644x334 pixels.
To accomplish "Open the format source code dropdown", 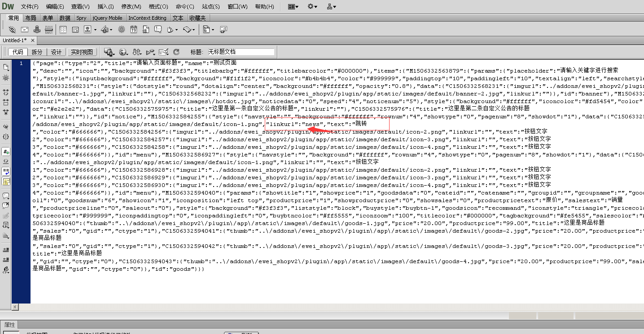I will 6,270.
